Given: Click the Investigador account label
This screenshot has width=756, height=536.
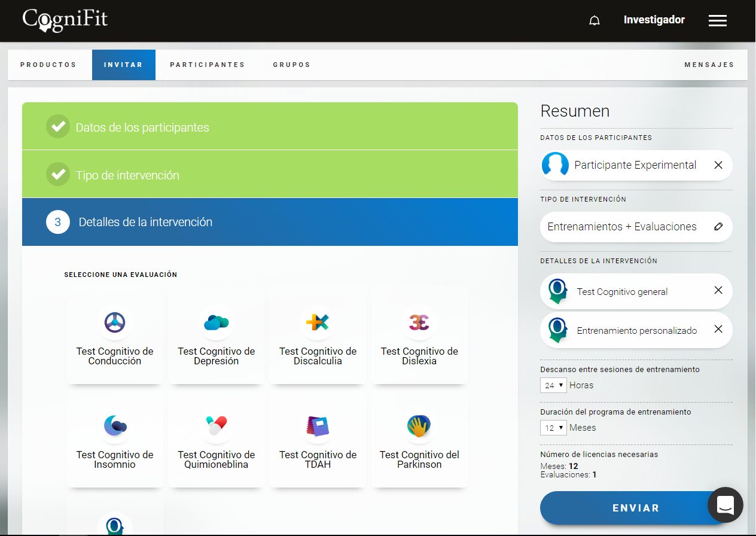Looking at the screenshot, I should [x=654, y=20].
